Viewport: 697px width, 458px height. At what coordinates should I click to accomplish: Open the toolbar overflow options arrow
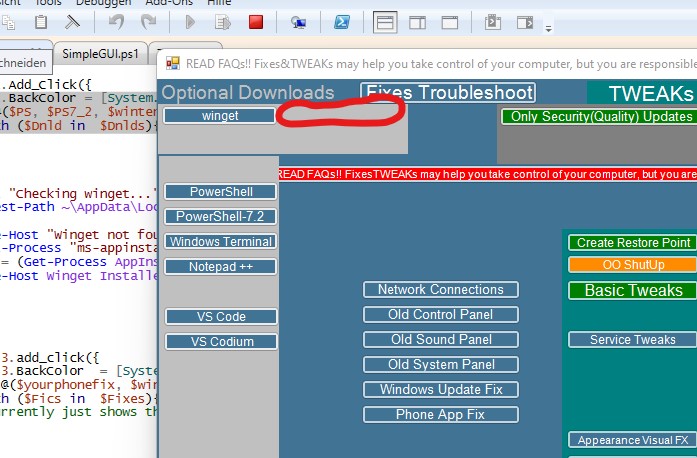coord(549,29)
